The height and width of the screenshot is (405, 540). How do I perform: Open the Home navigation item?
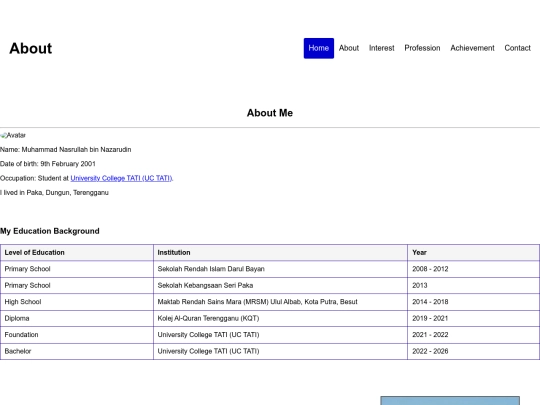(319, 48)
